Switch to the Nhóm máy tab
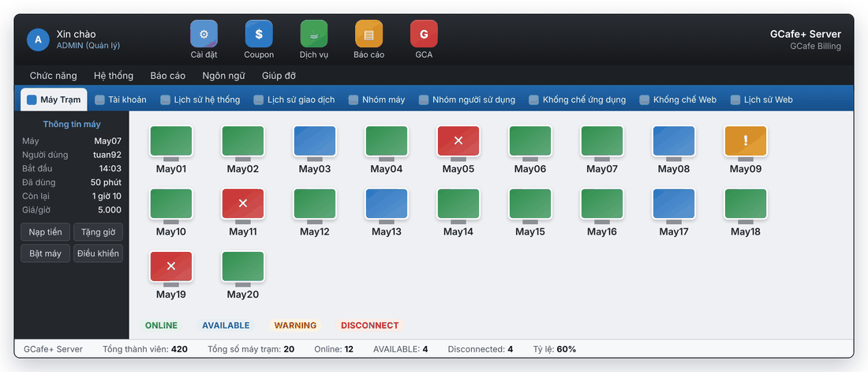868x372 pixels. tap(377, 100)
